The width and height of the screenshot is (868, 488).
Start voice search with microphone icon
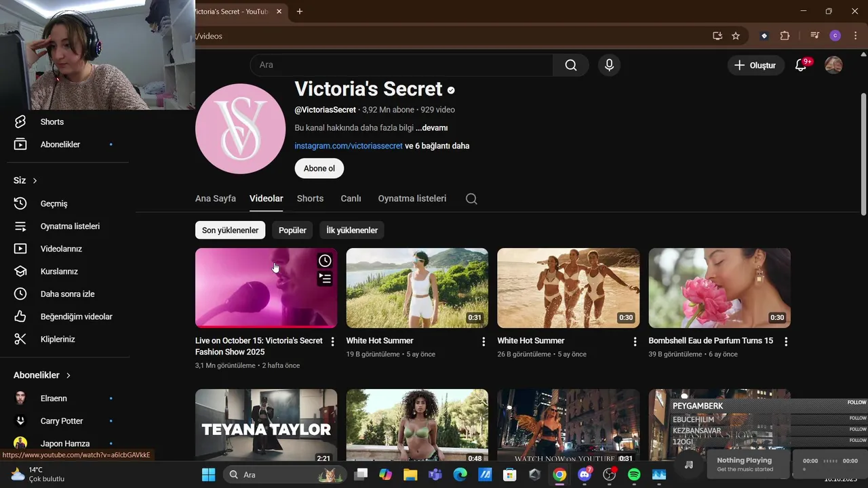(x=609, y=65)
